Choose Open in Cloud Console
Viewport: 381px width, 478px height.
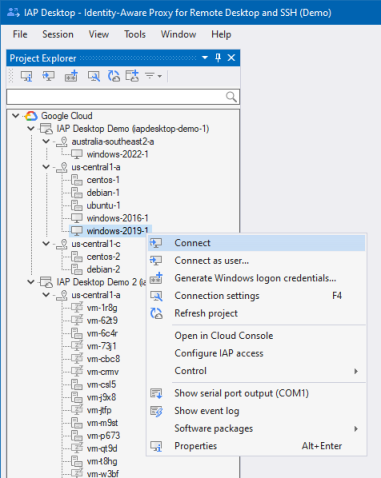coord(256,336)
